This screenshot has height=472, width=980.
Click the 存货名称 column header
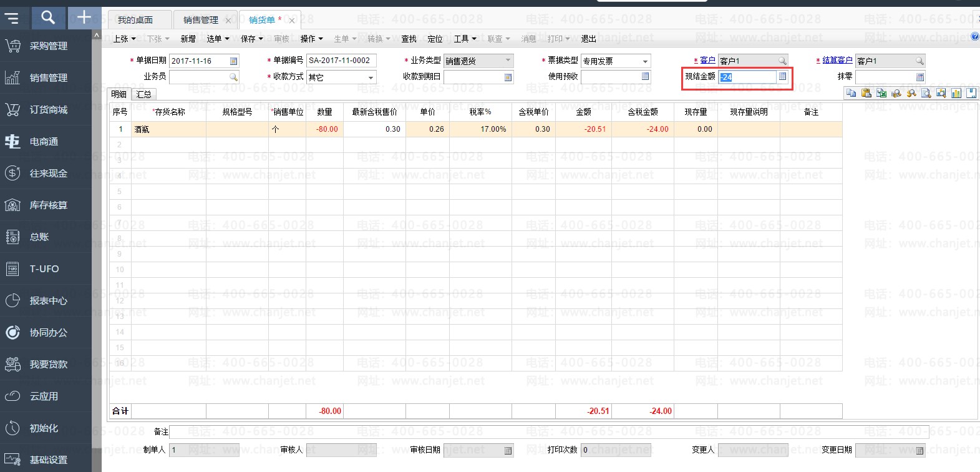(x=168, y=112)
